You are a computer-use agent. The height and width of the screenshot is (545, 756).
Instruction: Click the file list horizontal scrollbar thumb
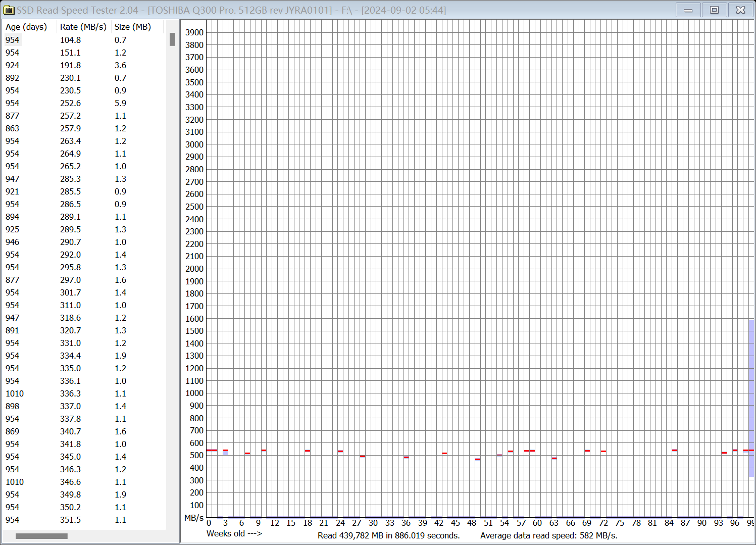tap(41, 536)
